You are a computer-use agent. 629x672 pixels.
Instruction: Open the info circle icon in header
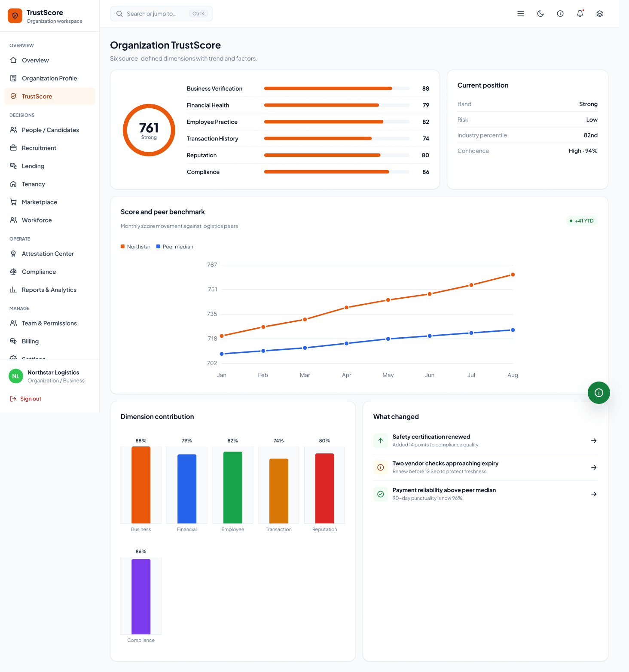tap(560, 14)
